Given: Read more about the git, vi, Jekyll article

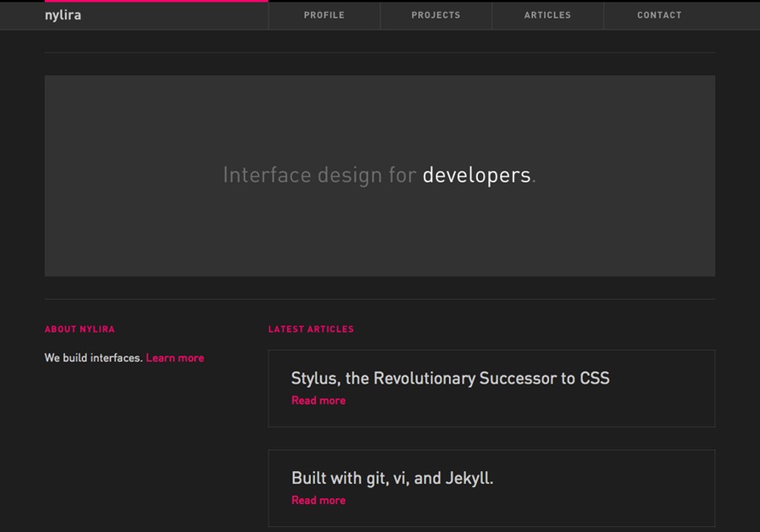Looking at the screenshot, I should (318, 500).
